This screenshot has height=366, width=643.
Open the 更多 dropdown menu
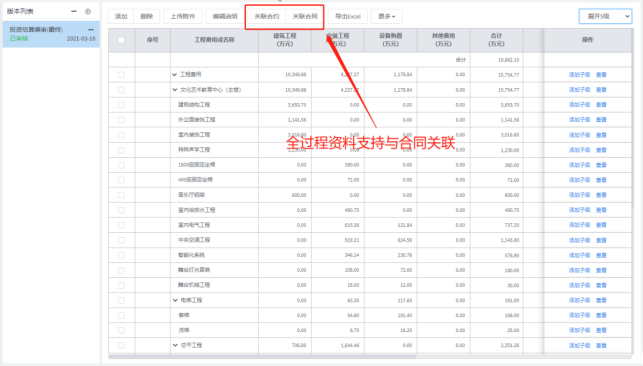pyautogui.click(x=387, y=16)
